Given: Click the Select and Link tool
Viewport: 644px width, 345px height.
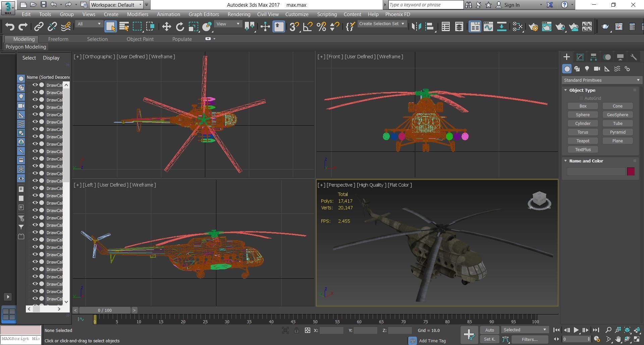Looking at the screenshot, I should coord(39,26).
